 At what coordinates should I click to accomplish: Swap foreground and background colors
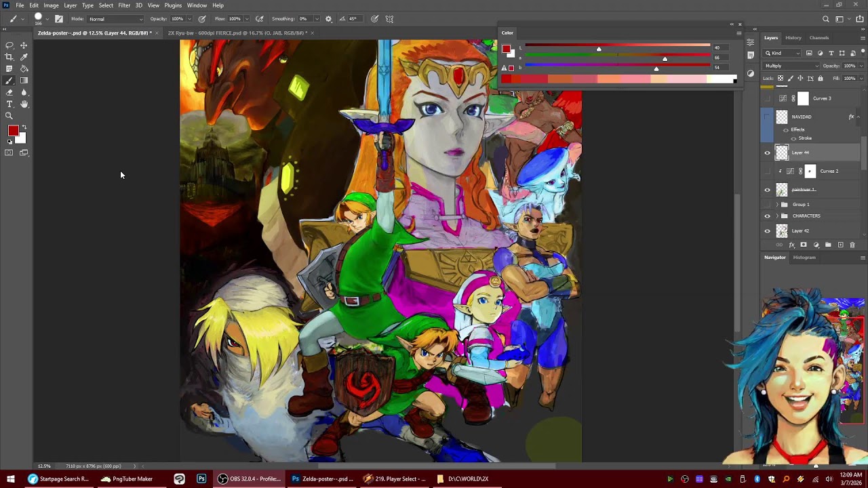24,127
